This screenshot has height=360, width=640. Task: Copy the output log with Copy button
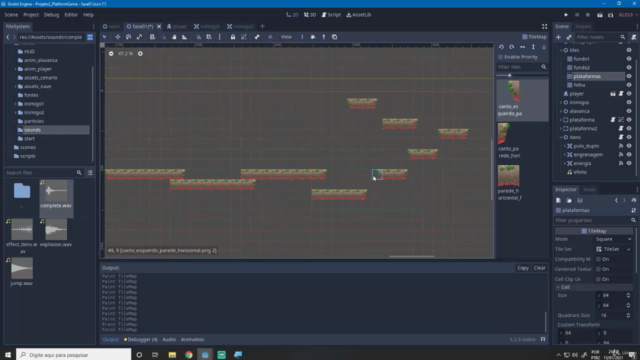pyautogui.click(x=523, y=268)
